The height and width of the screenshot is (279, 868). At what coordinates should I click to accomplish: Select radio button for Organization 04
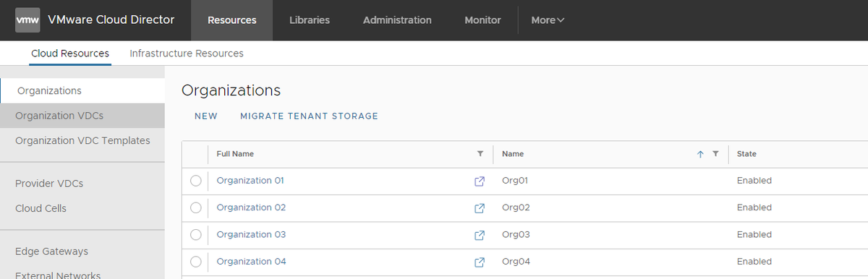click(195, 262)
